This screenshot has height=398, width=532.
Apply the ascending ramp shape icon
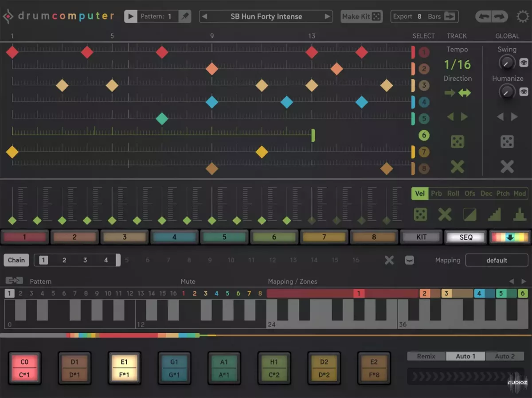494,215
